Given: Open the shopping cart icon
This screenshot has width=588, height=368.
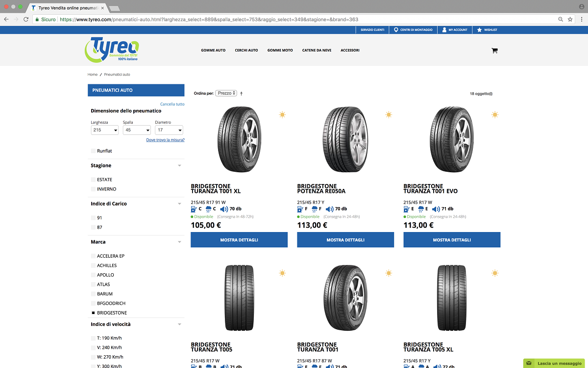Looking at the screenshot, I should click(x=494, y=51).
